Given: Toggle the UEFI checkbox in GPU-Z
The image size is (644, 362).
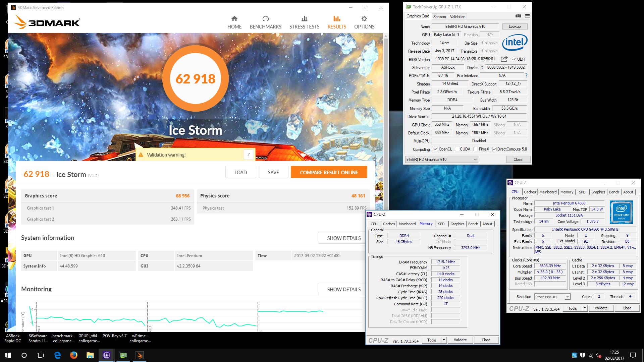Looking at the screenshot, I should pos(514,59).
